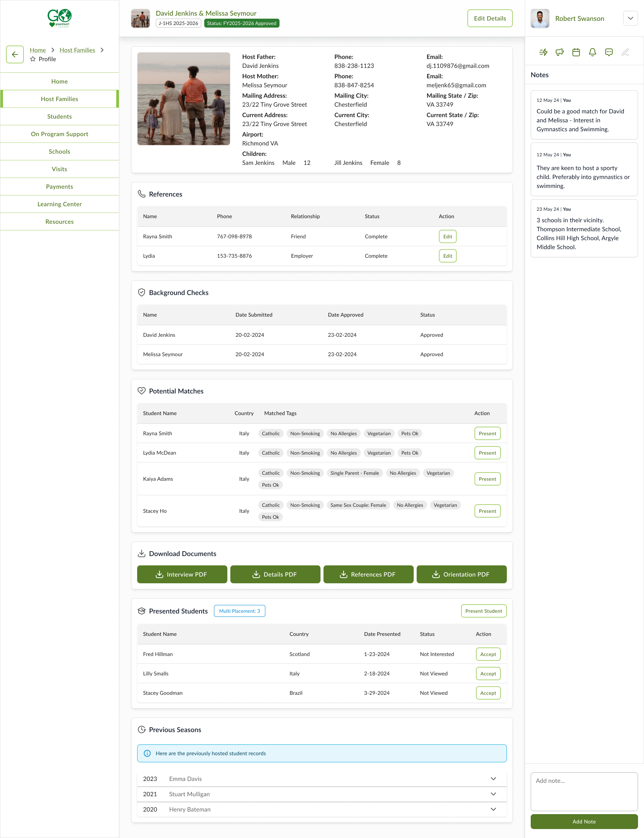The height and width of the screenshot is (838, 644).
Task: Click the host family beach photo
Action: [x=184, y=99]
